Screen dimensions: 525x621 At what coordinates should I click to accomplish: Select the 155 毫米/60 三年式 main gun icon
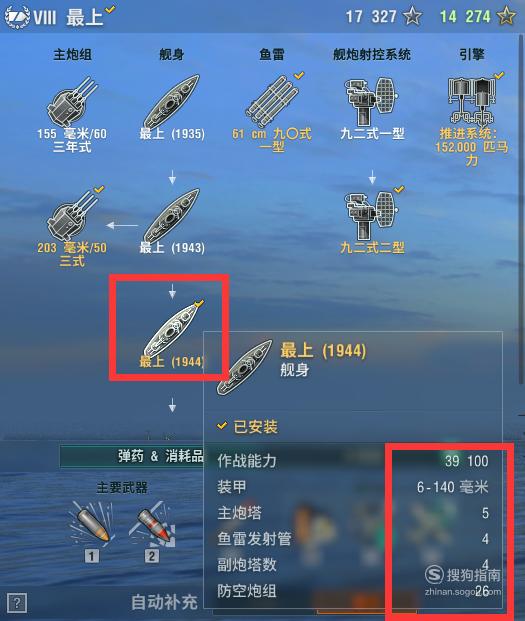(x=72, y=101)
